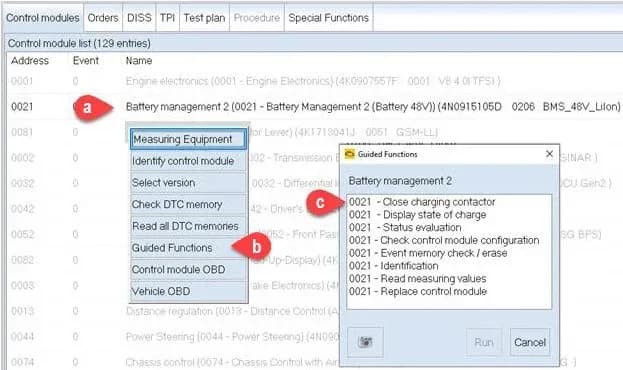Select '0021 - Check control module configuration'
This screenshot has height=370, width=623.
(x=444, y=240)
